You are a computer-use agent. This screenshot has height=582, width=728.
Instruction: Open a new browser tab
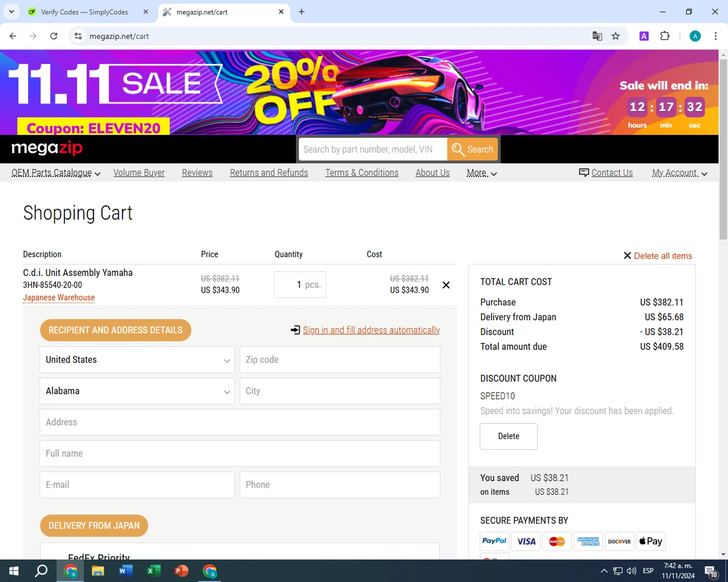pyautogui.click(x=301, y=12)
